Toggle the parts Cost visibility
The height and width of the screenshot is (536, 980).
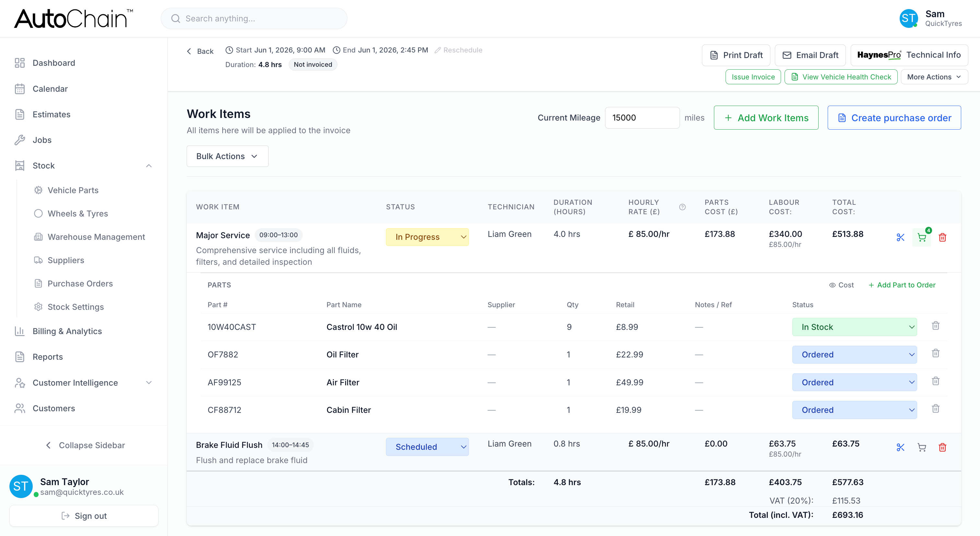tap(841, 285)
